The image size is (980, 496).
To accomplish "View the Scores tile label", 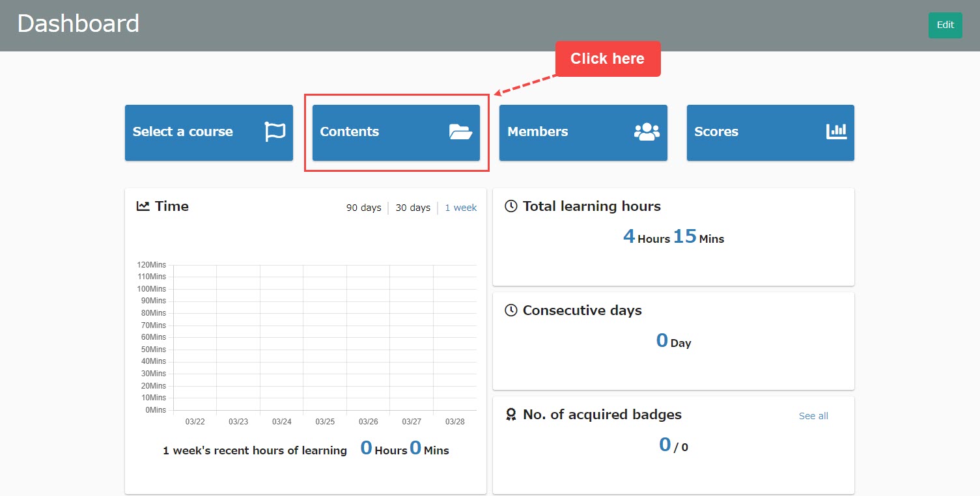I will (716, 131).
